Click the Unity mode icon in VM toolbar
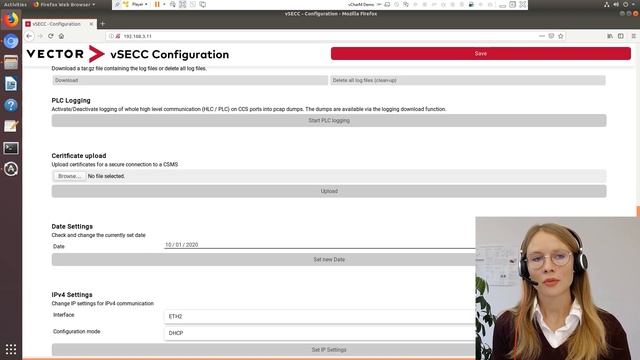This screenshot has width=640, height=360. click(193, 4)
